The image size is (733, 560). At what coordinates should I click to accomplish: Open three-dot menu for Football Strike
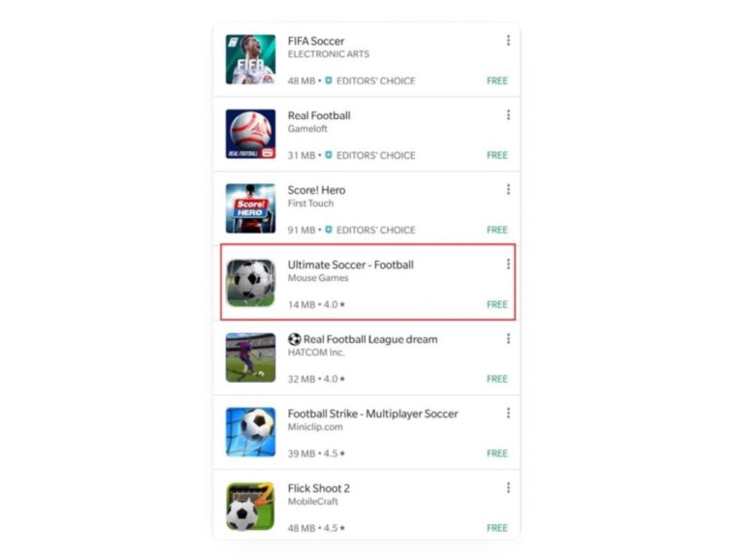[x=508, y=413]
